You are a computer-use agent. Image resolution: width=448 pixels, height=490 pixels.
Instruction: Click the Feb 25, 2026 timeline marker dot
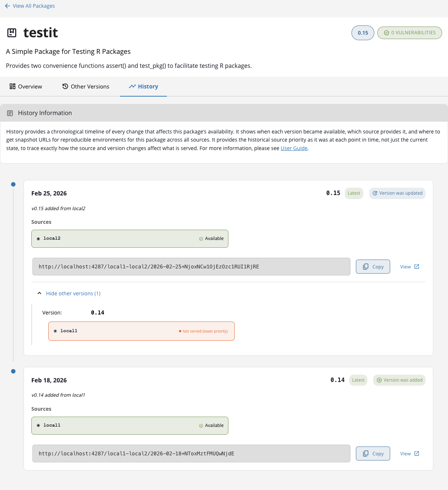coord(13,184)
